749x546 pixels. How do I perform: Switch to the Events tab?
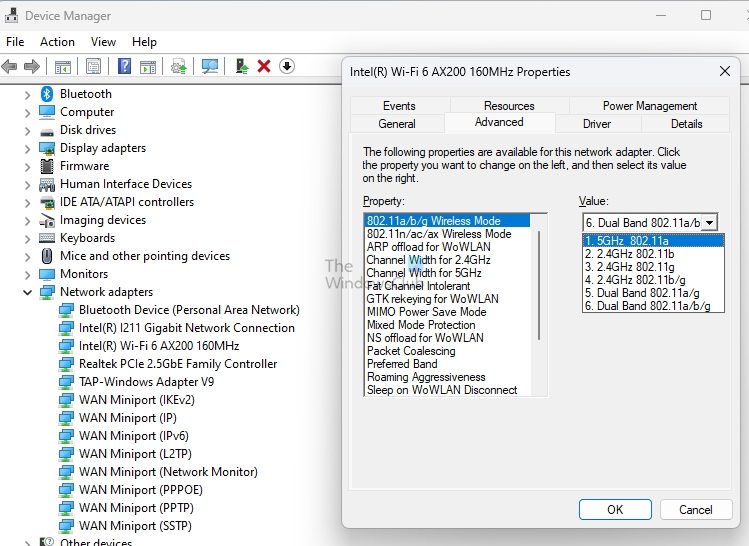399,106
